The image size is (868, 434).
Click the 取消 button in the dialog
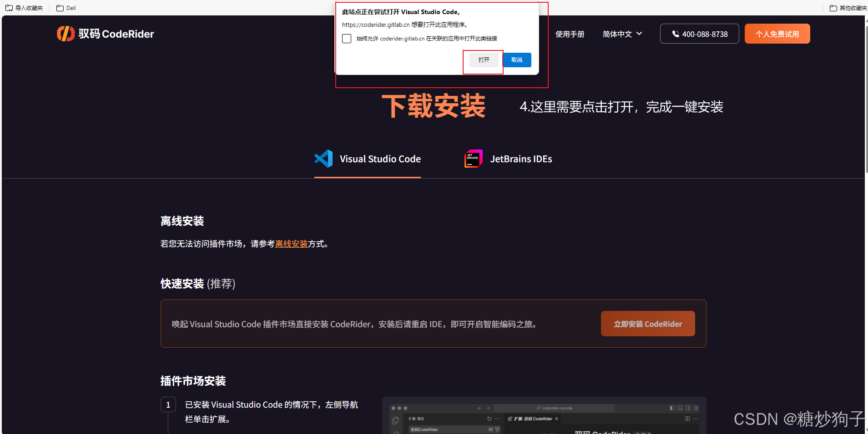(x=517, y=60)
